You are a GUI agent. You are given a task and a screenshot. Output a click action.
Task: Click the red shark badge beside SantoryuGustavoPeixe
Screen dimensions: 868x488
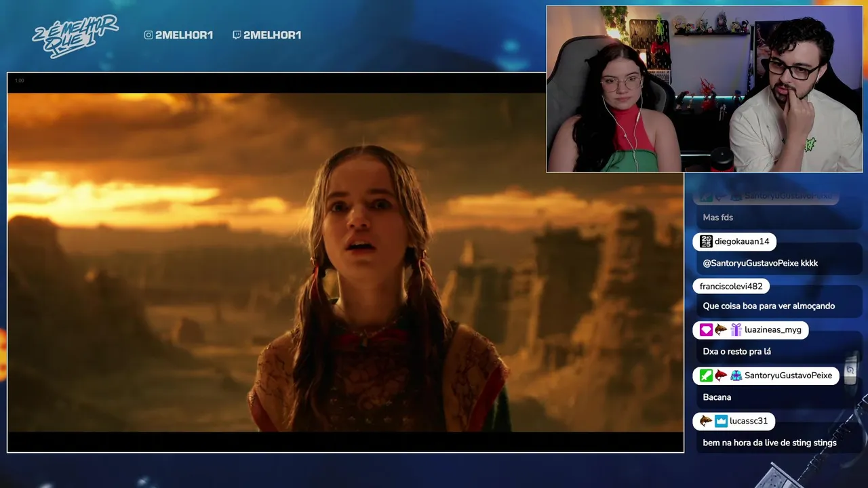pos(721,375)
